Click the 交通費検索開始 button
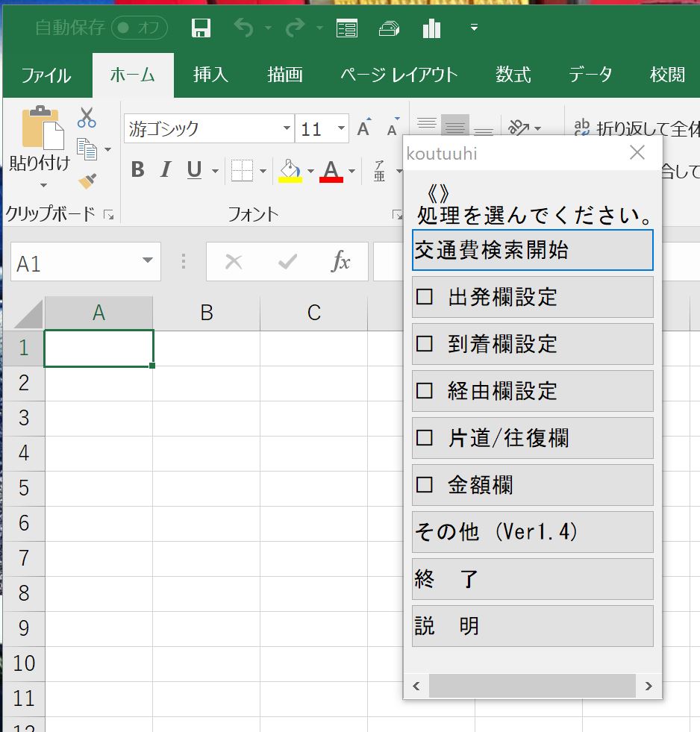Screen dimensions: 700x732 tap(532, 250)
